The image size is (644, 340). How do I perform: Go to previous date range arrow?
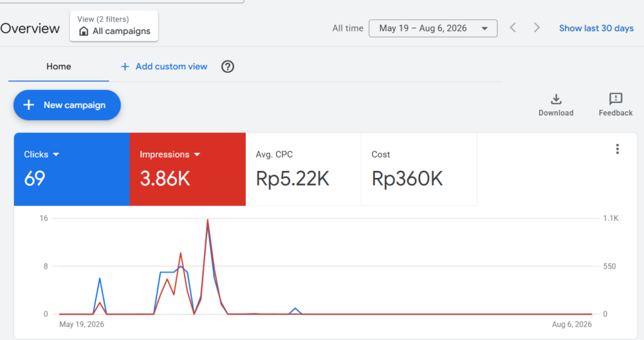click(513, 28)
